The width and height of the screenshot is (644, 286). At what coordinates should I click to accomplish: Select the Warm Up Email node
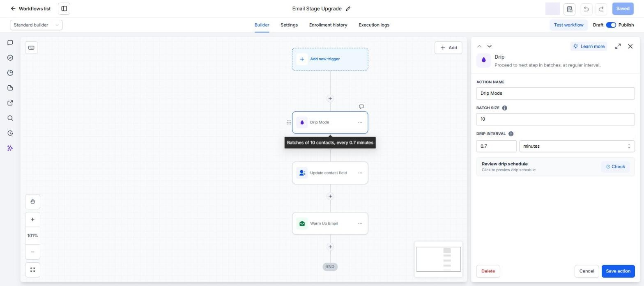[330, 224]
